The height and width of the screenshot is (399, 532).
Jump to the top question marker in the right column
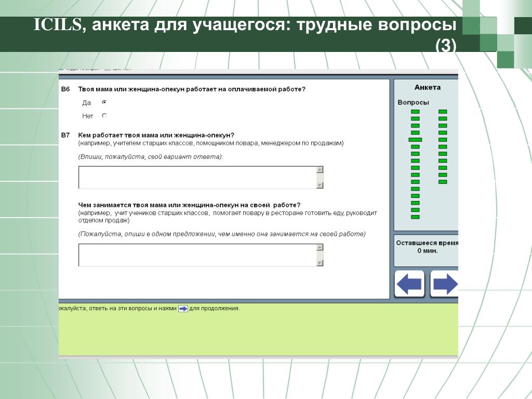click(443, 112)
